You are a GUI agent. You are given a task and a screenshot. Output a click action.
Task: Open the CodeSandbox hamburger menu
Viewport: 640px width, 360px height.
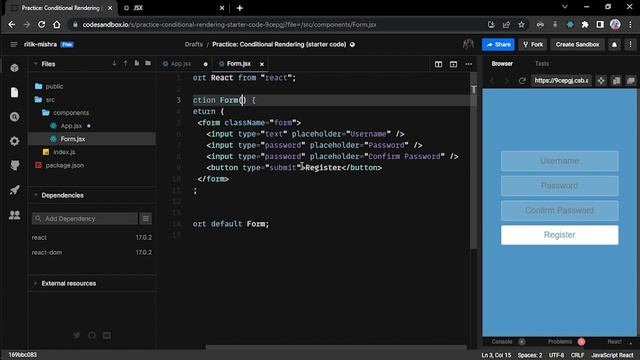click(x=13, y=44)
